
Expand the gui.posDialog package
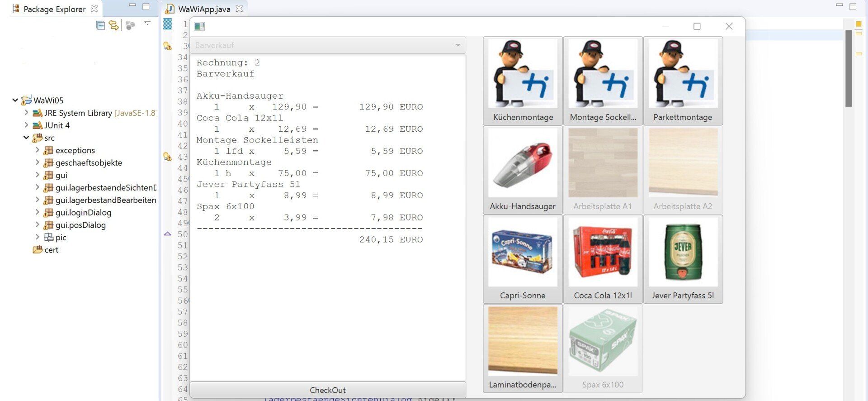coord(38,225)
